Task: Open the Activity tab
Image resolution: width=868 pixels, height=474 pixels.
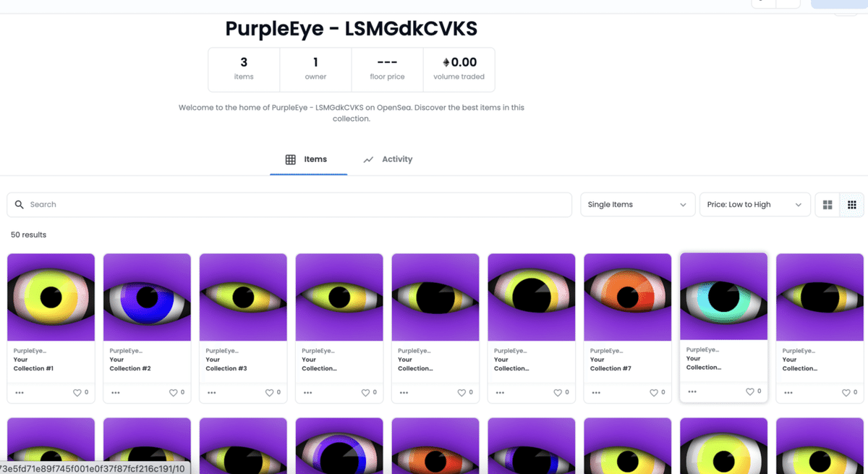Action: [x=388, y=159]
